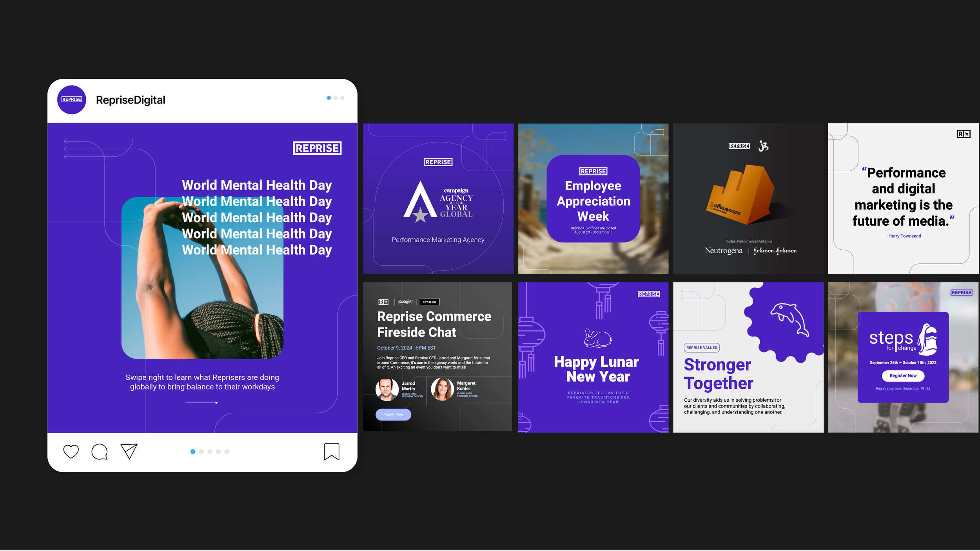Click the REPRISE logo on steps for change tile

click(x=961, y=293)
